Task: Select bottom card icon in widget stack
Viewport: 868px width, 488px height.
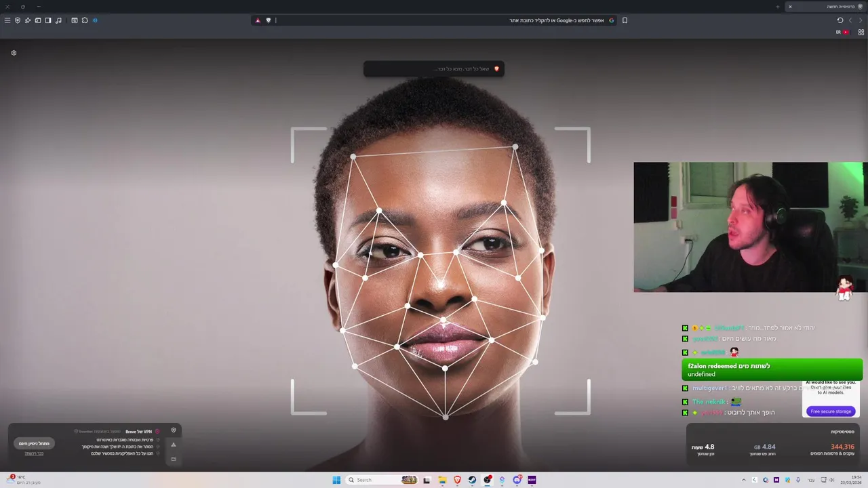Action: pos(174,459)
